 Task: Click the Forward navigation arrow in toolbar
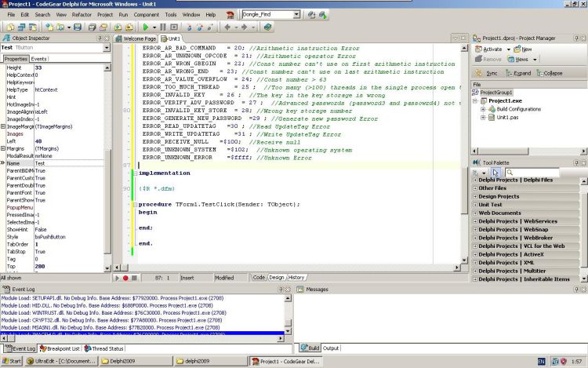[244, 27]
